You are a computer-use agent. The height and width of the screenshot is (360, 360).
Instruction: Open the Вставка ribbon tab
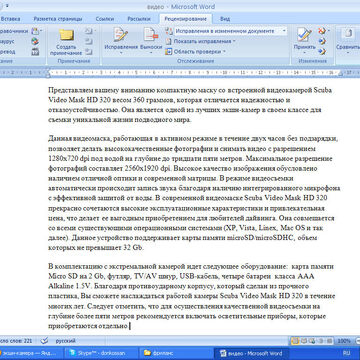coord(10,19)
